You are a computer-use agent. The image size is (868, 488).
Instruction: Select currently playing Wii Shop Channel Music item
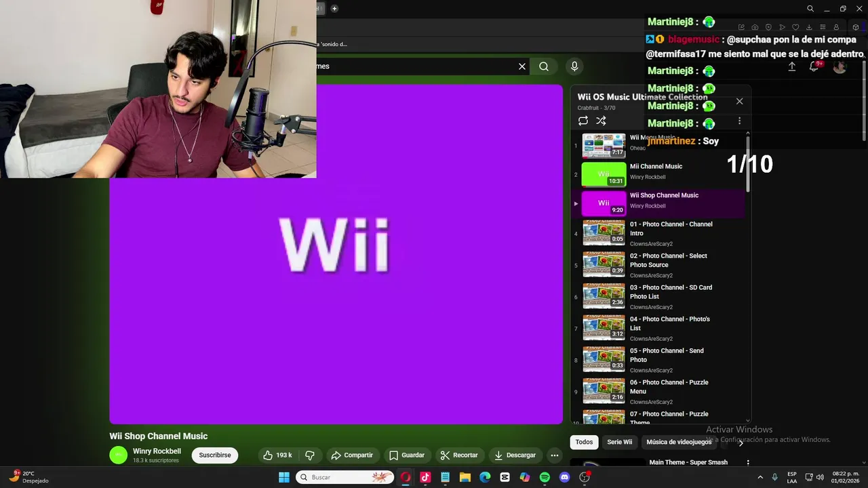(658, 203)
